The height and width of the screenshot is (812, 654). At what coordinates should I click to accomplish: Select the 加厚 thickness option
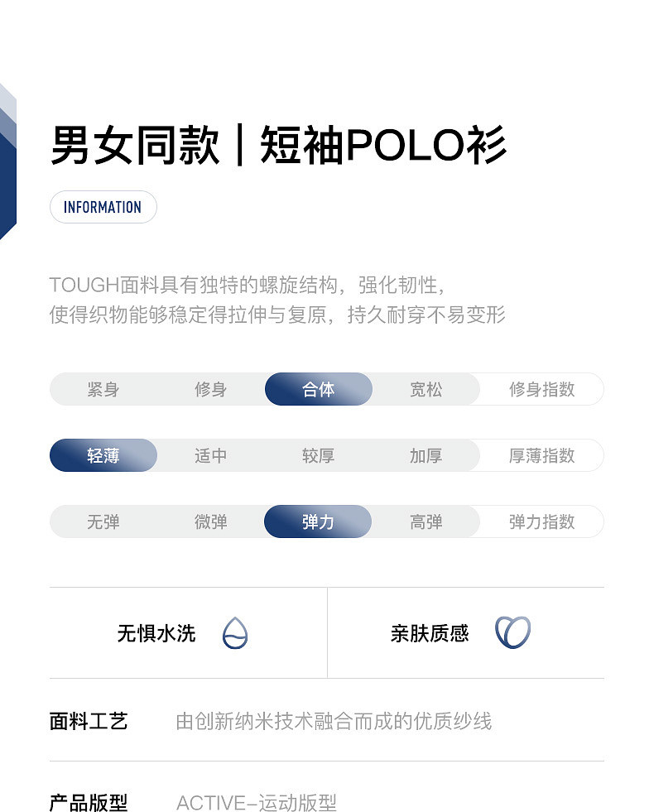pos(426,455)
